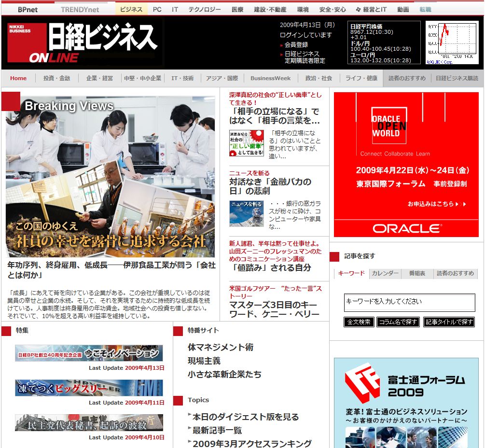485x448 pixels.
Task: Click the Breaking Views main feature image
Action: click(x=110, y=176)
